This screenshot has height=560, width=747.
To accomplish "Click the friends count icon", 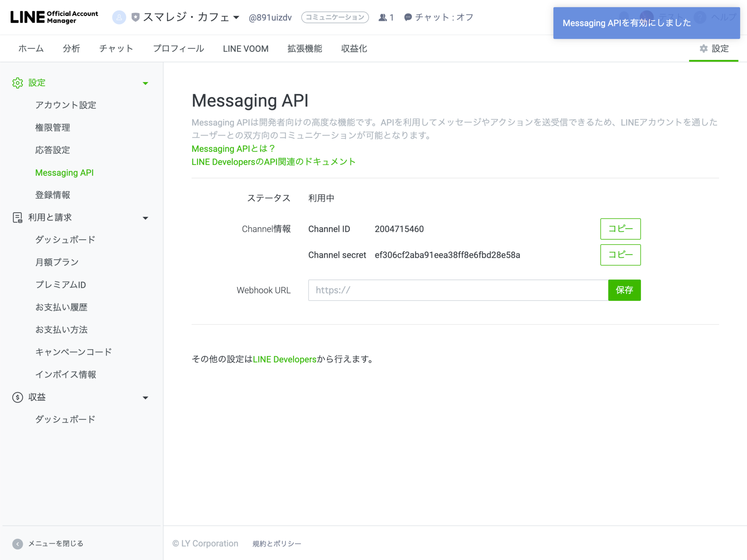I will [382, 17].
